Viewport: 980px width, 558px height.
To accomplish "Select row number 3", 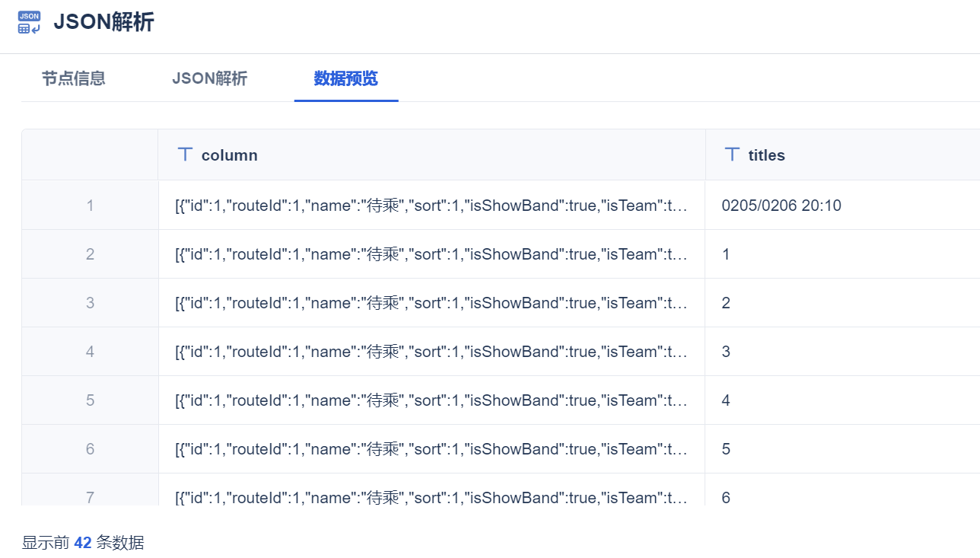I will [90, 303].
